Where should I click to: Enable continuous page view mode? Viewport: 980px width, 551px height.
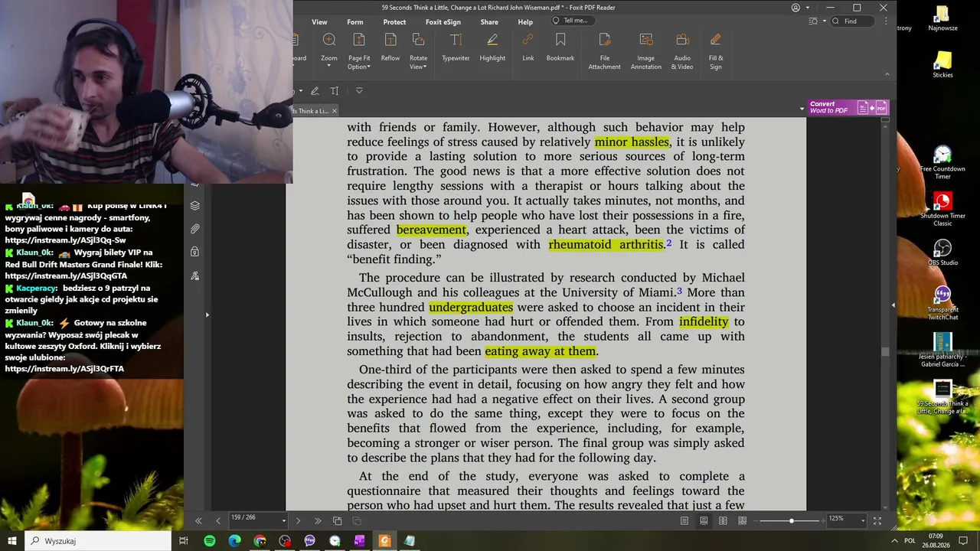pyautogui.click(x=704, y=521)
